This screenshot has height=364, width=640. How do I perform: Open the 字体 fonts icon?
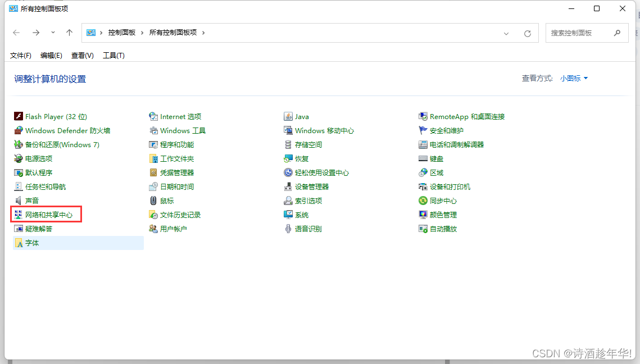coord(19,243)
